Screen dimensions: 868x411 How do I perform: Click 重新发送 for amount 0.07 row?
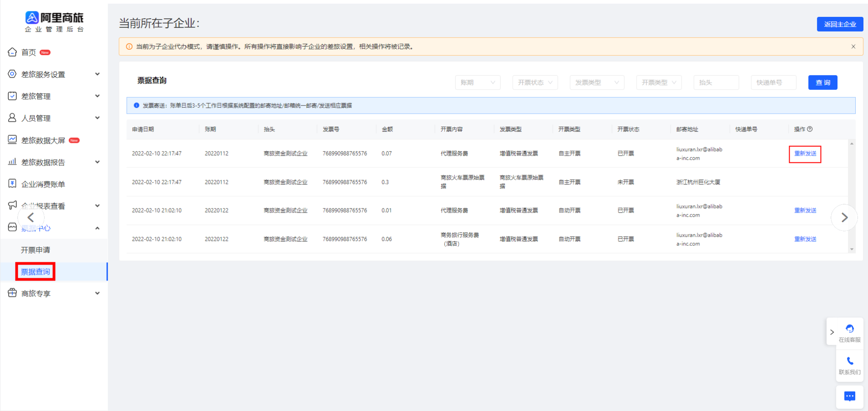click(805, 154)
